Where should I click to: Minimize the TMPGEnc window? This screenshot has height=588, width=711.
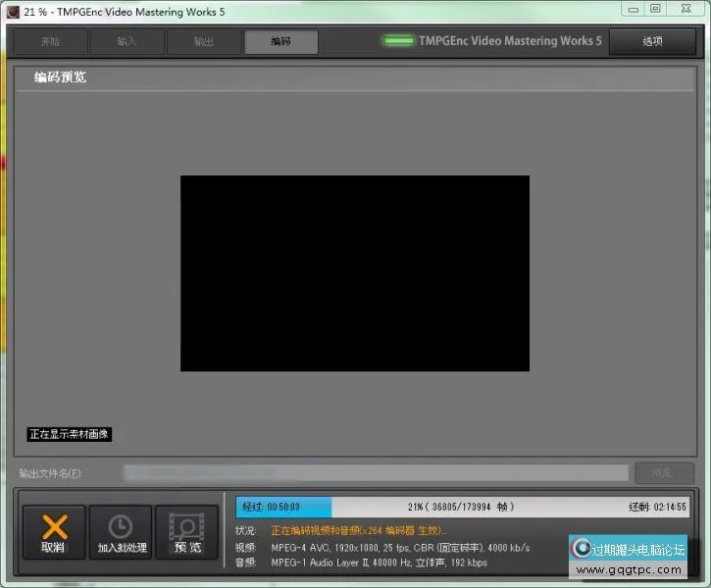click(x=634, y=9)
